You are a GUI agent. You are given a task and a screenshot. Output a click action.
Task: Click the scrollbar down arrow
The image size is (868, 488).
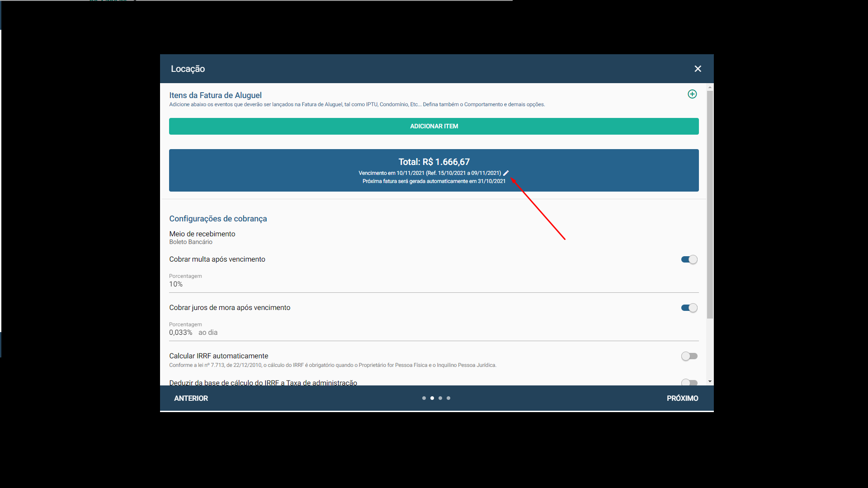[x=710, y=381]
